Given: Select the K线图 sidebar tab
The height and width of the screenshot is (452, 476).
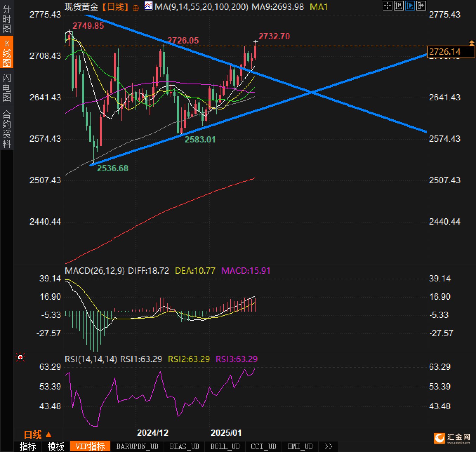Looking at the screenshot, I should 7,53.
